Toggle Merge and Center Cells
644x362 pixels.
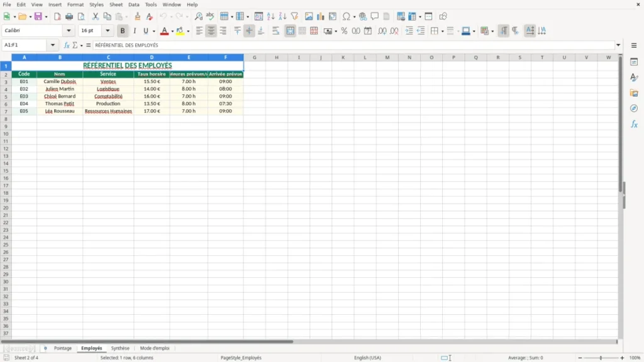click(x=290, y=31)
